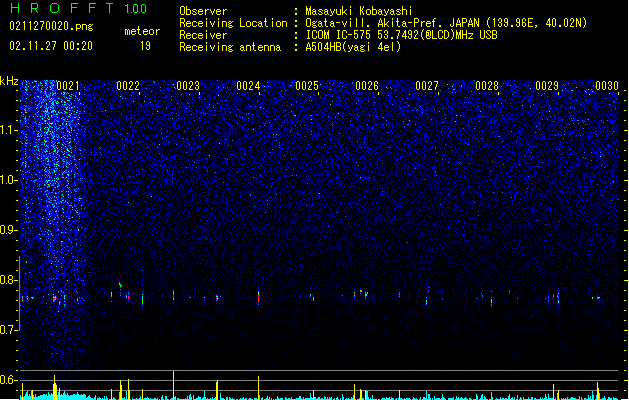Choose the 0028 time marker

pyautogui.click(x=487, y=86)
